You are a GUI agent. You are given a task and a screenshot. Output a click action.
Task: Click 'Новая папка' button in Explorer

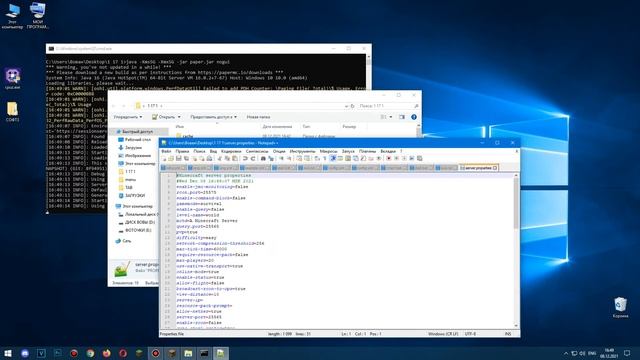click(258, 117)
